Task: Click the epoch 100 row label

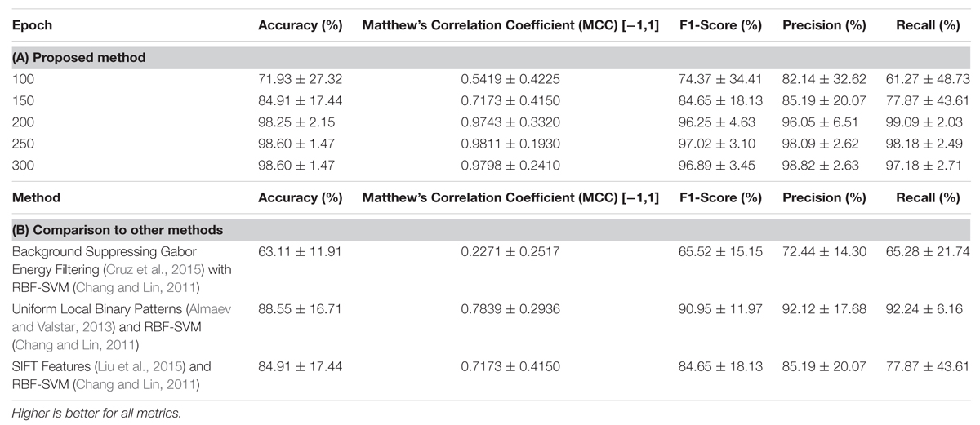Action: click(x=22, y=80)
